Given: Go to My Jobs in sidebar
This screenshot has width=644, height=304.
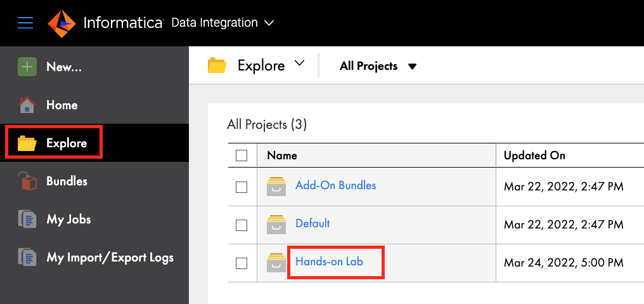Looking at the screenshot, I should (68, 219).
